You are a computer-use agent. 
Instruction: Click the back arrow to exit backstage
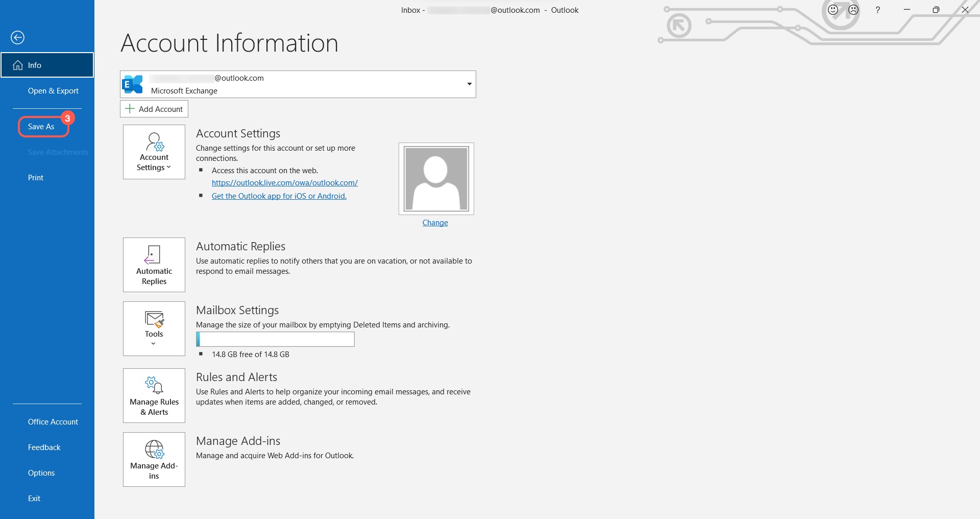17,37
